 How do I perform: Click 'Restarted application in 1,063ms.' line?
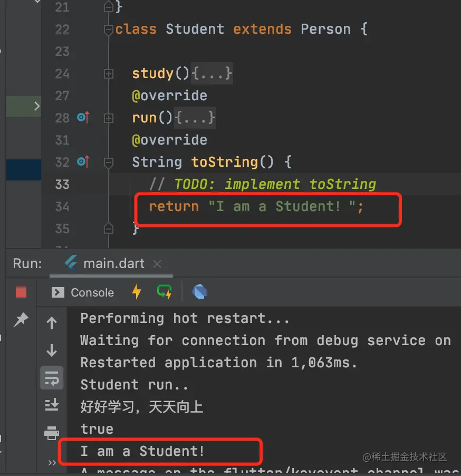[x=218, y=363]
